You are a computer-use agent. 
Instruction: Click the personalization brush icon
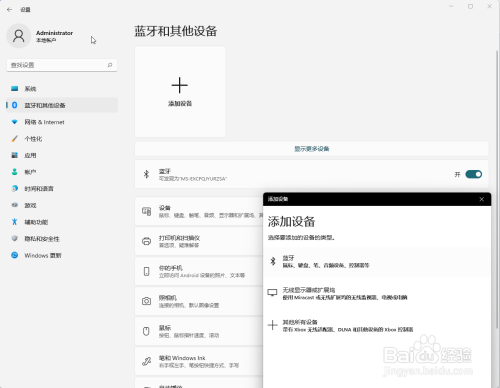14,138
